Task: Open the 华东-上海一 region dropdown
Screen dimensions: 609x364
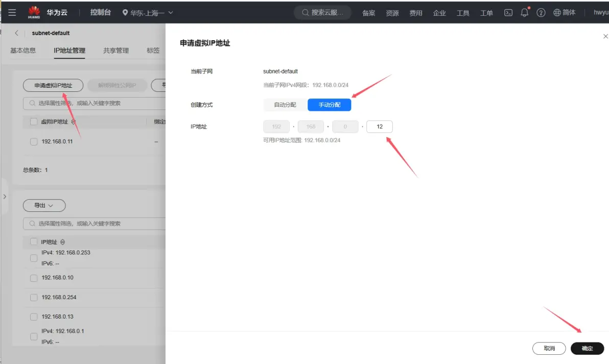Action: coord(148,13)
